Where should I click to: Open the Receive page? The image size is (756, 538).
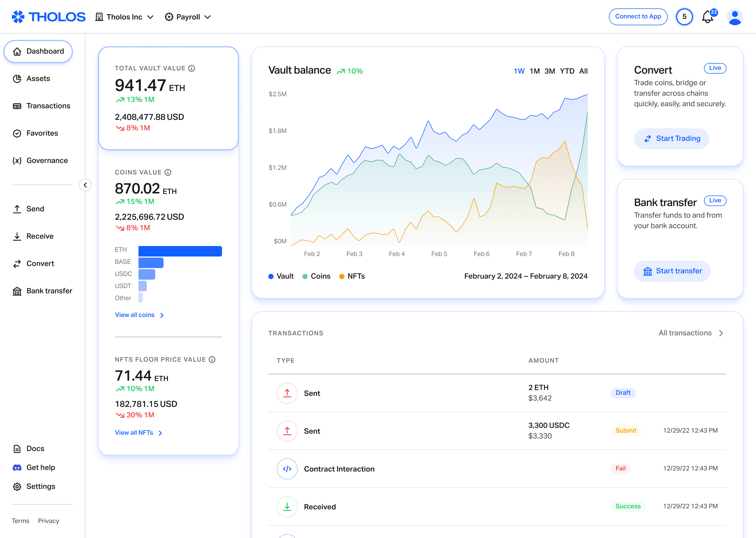(x=40, y=236)
